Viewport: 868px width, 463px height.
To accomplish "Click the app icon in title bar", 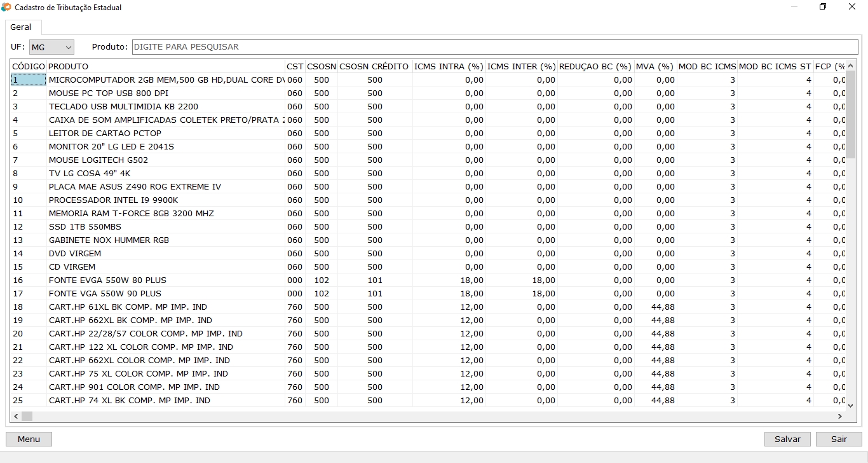I will point(6,8).
